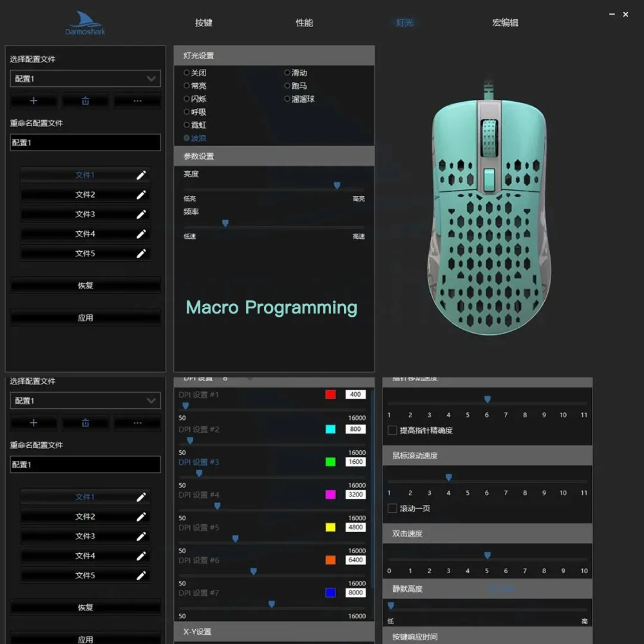Open the 宏编辑 tab
The image size is (644, 644).
(x=505, y=23)
